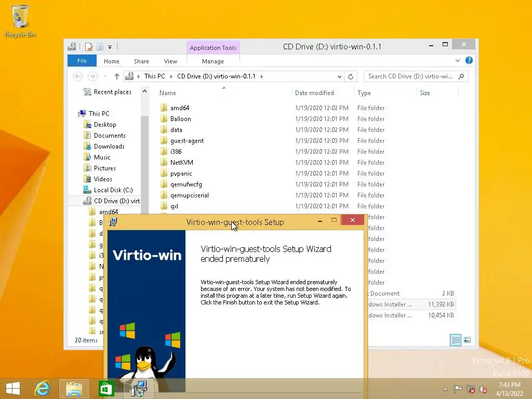Screen dimensions: 532x399
Task: Switch to the Share ribbon tab
Action: point(141,61)
